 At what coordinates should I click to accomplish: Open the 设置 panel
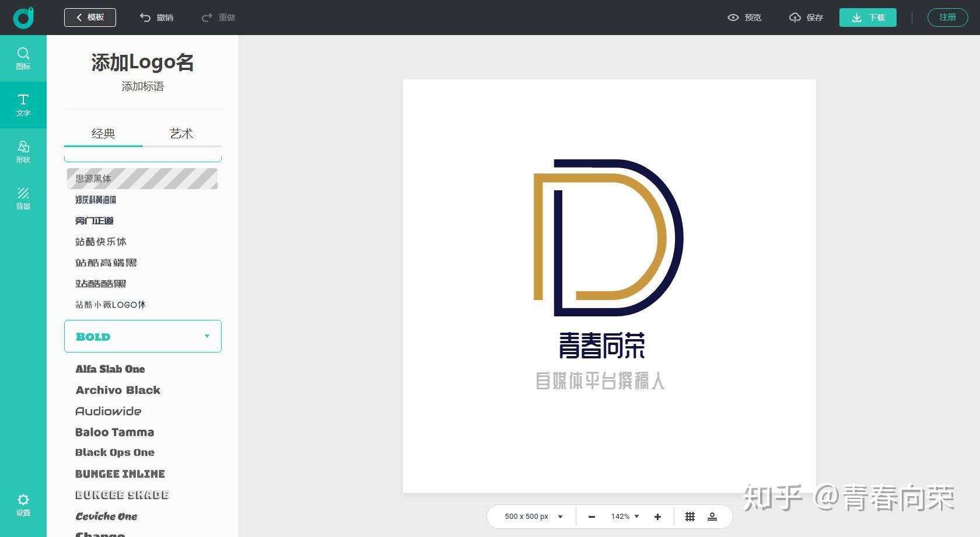point(23,505)
